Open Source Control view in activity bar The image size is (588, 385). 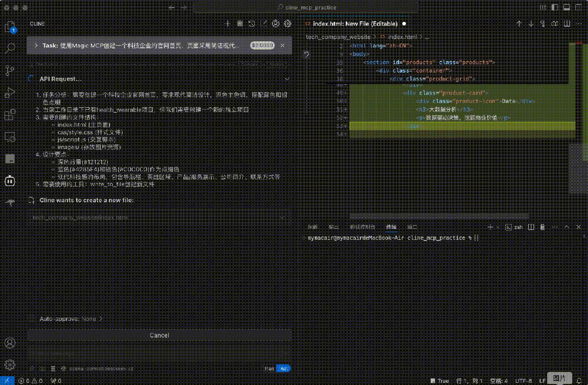tap(10, 70)
